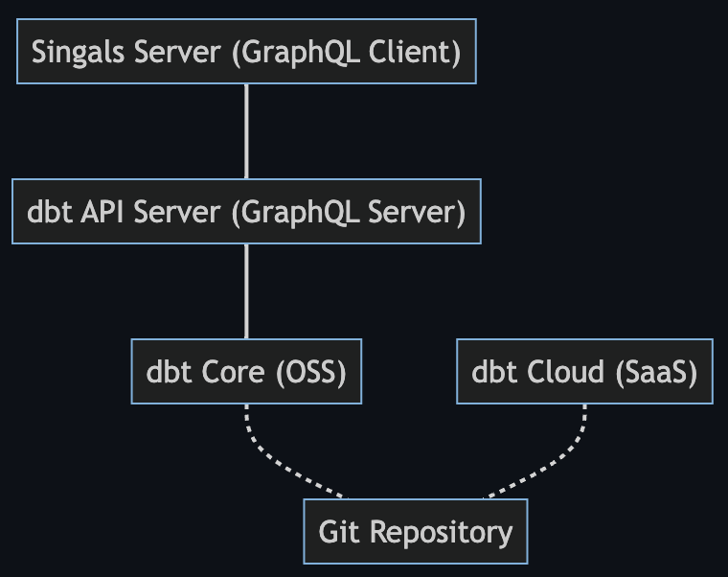Screen dimensions: 728x577
Task: Select the Git Repository node
Action: [x=415, y=531]
